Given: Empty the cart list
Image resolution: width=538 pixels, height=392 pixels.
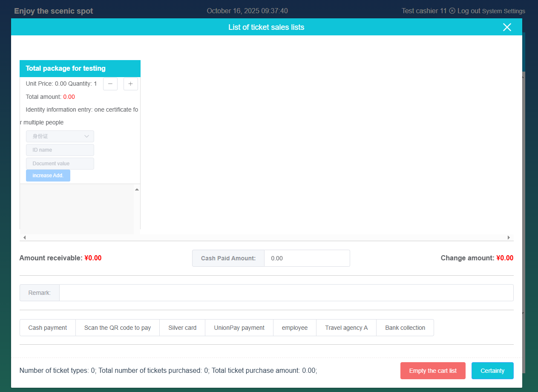Looking at the screenshot, I should pos(433,371).
